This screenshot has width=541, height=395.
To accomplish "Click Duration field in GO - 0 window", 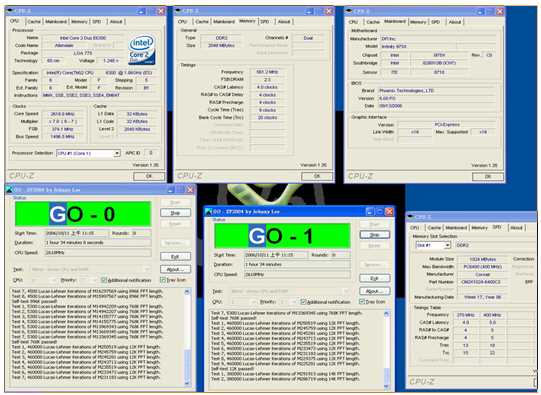I will 98,243.
